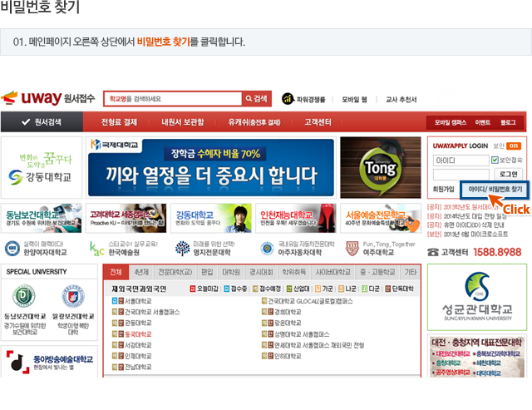Switch to the 편입 tab
This screenshot has height=410, width=532.
pyautogui.click(x=207, y=272)
